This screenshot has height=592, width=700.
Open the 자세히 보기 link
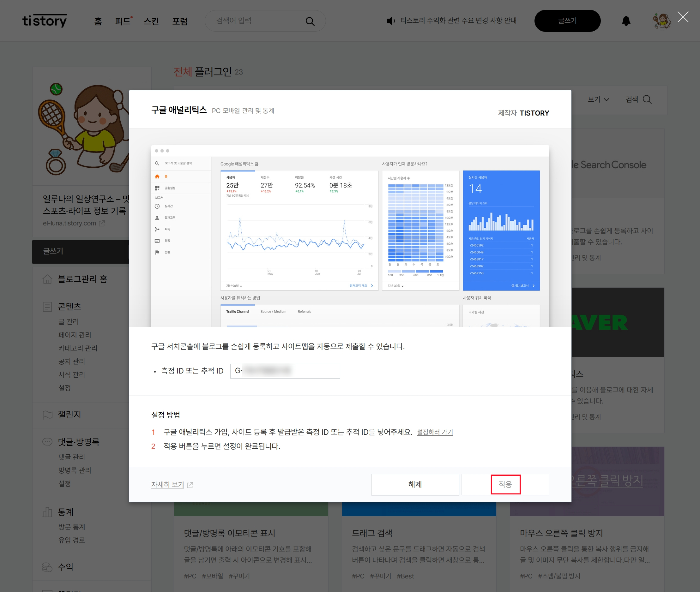(x=167, y=485)
